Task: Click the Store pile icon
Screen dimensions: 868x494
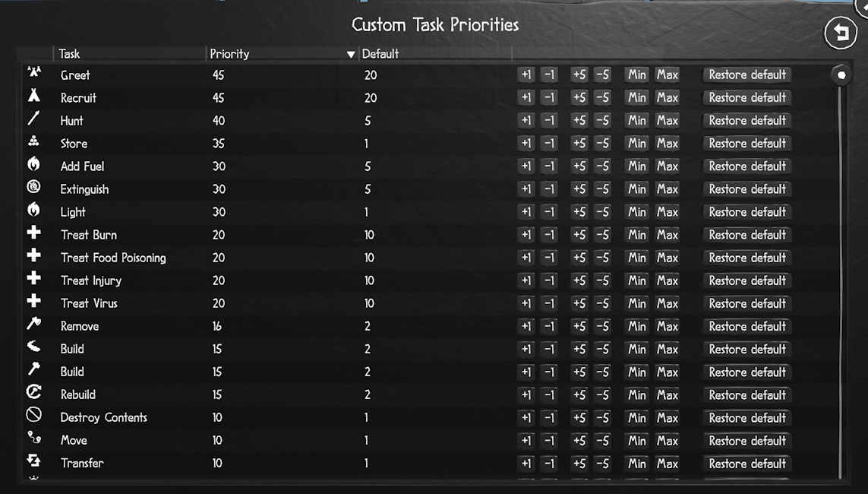Action: [33, 141]
